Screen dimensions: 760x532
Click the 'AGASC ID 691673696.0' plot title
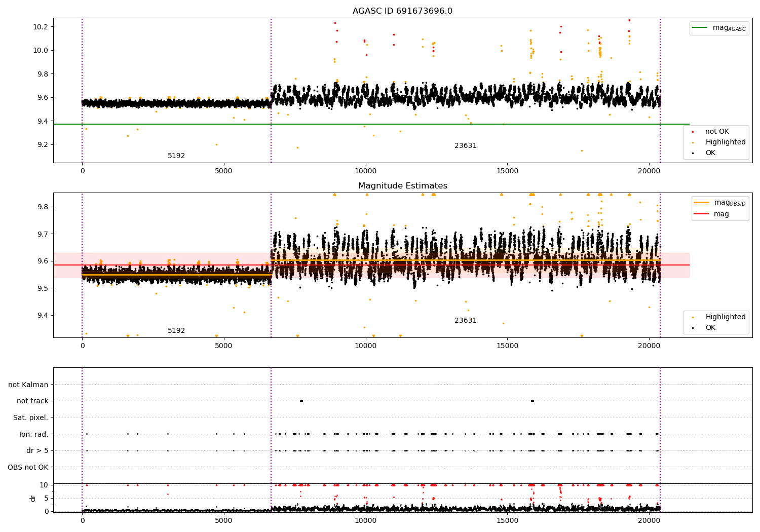(x=402, y=11)
